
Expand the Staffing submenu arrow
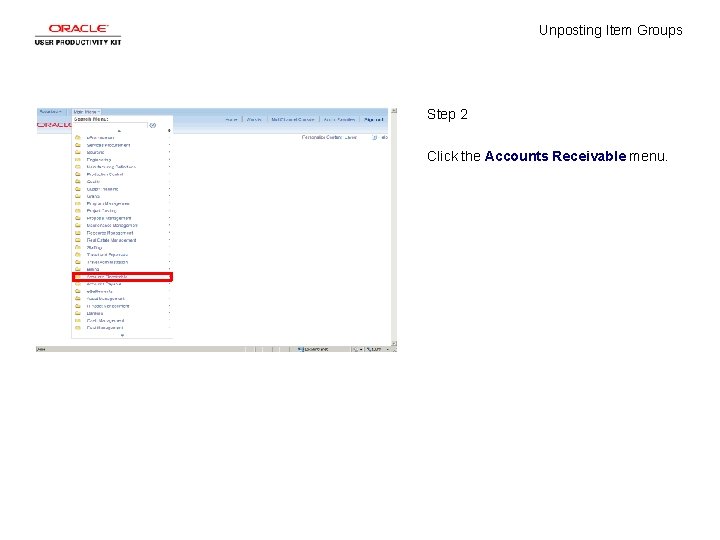[x=169, y=248]
